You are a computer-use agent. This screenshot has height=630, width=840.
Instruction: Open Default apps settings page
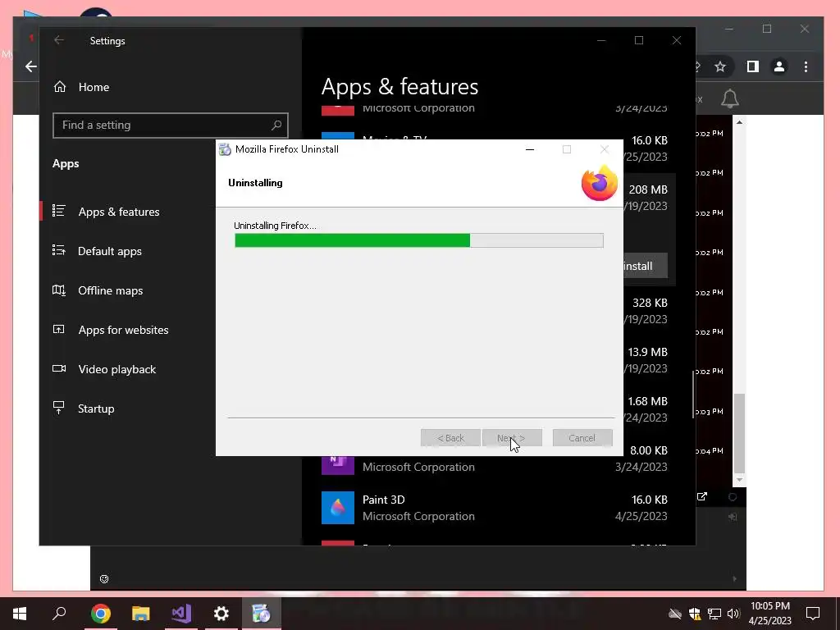[110, 251]
